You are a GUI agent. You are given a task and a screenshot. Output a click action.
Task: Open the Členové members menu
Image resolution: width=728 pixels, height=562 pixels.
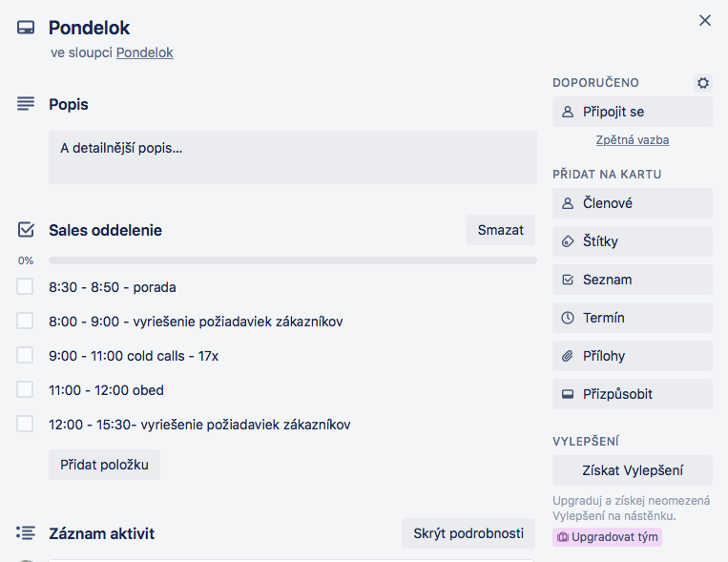click(633, 203)
